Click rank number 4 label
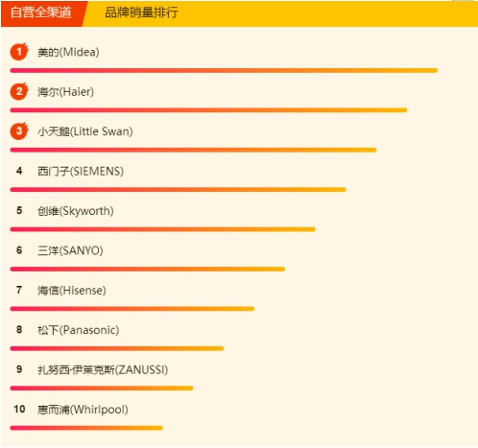The height and width of the screenshot is (448, 478). point(19,171)
